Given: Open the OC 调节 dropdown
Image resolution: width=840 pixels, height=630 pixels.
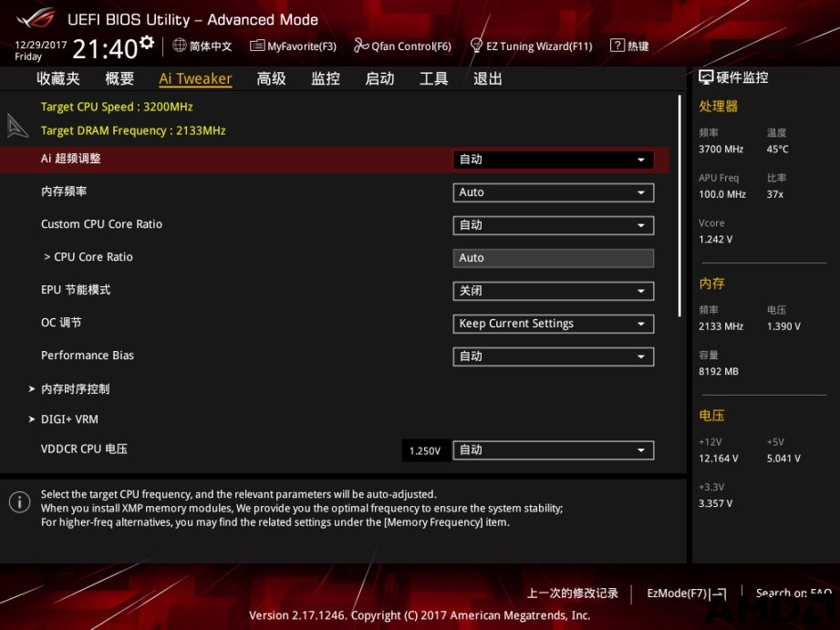Looking at the screenshot, I should (554, 324).
